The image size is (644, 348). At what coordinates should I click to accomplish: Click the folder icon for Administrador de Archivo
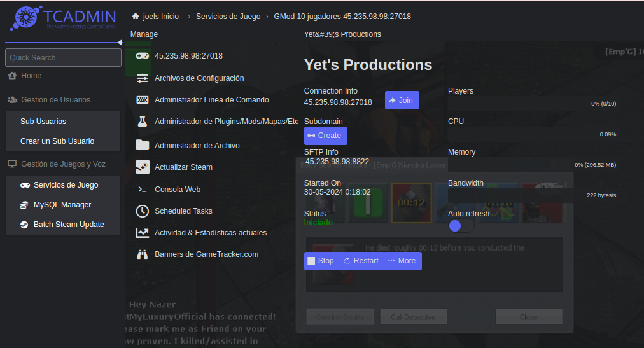[143, 145]
